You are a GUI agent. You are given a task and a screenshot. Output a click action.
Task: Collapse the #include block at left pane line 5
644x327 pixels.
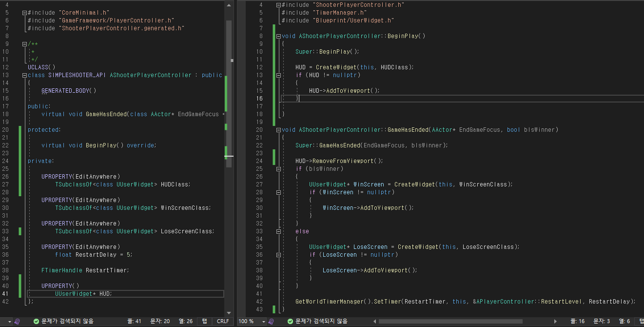pos(24,13)
